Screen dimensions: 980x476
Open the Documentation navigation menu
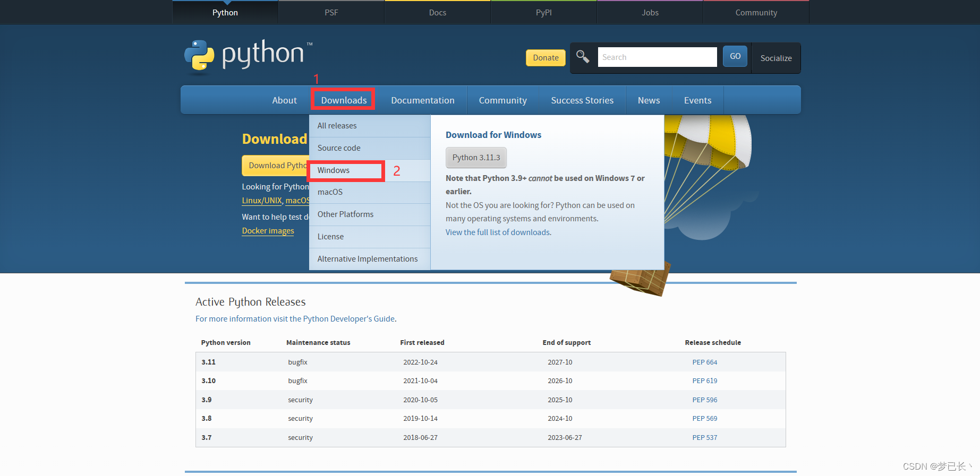pos(423,100)
